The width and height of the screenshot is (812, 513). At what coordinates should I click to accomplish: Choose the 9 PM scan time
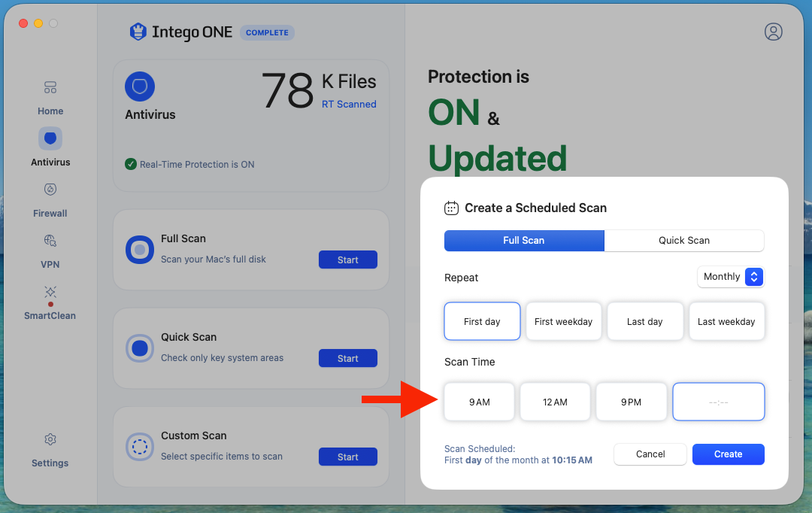point(632,402)
